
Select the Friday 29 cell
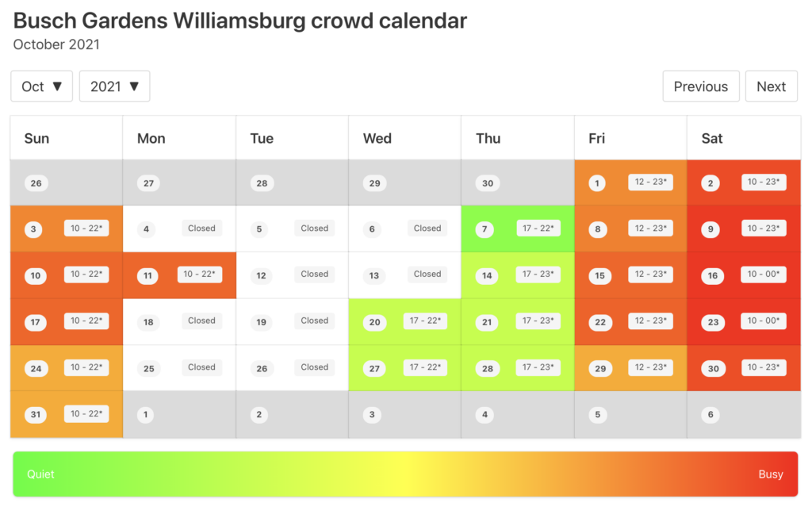tap(630, 368)
